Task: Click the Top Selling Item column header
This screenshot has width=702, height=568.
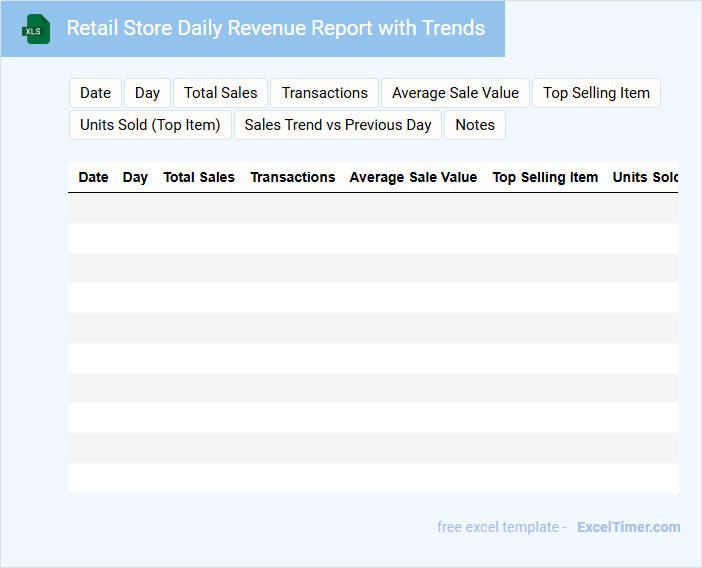Action: tap(545, 177)
